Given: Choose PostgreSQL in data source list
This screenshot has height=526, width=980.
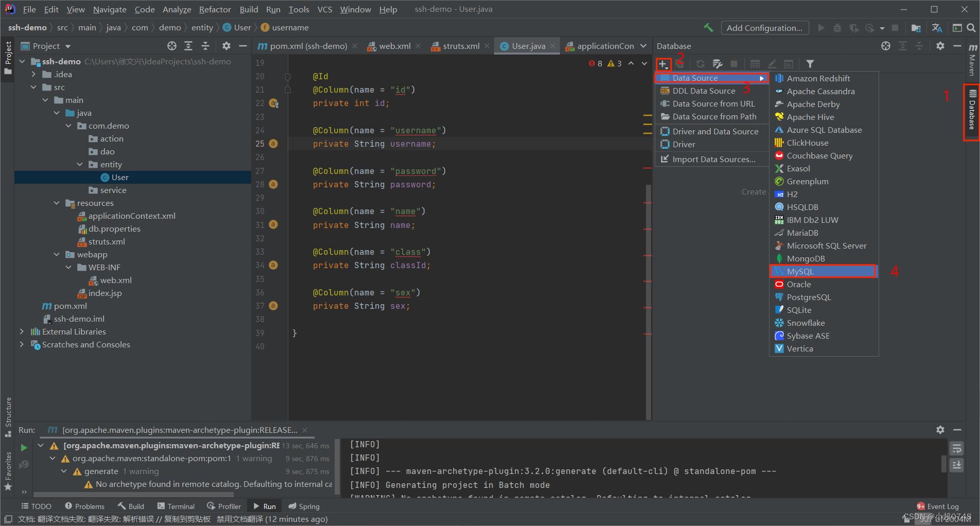Looking at the screenshot, I should click(824, 297).
